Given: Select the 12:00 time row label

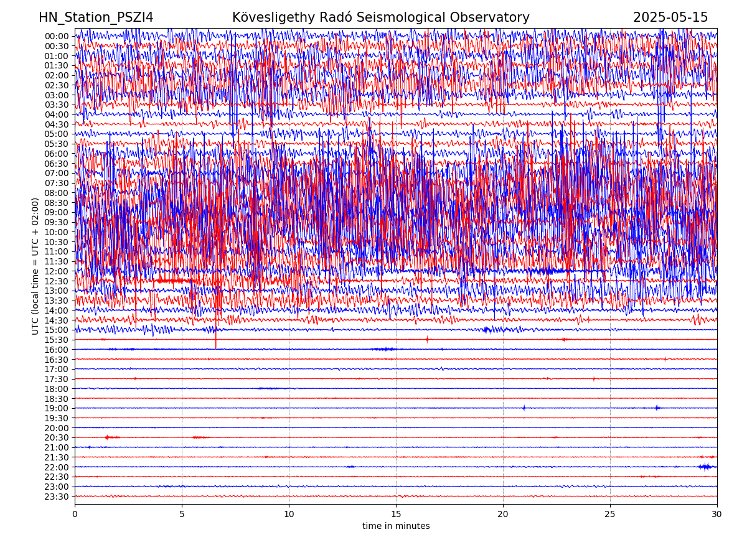Looking at the screenshot, I should click(x=56, y=271).
